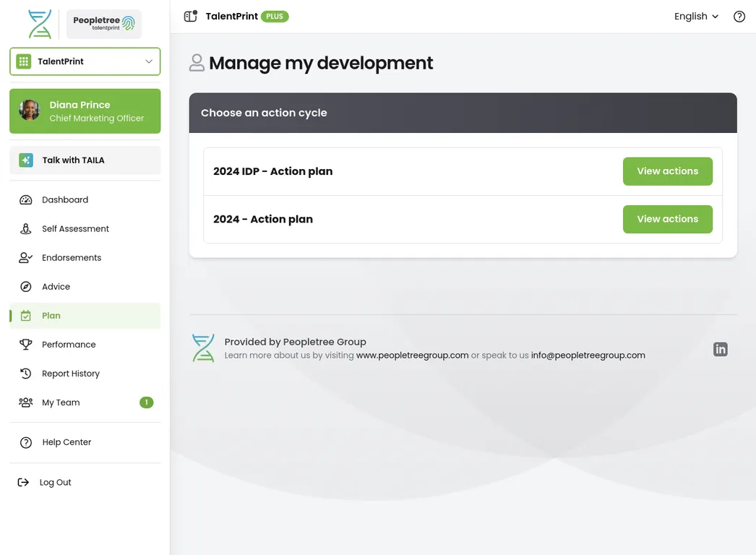756x555 pixels.
Task: Select Plan in the sidebar
Action: click(x=85, y=315)
